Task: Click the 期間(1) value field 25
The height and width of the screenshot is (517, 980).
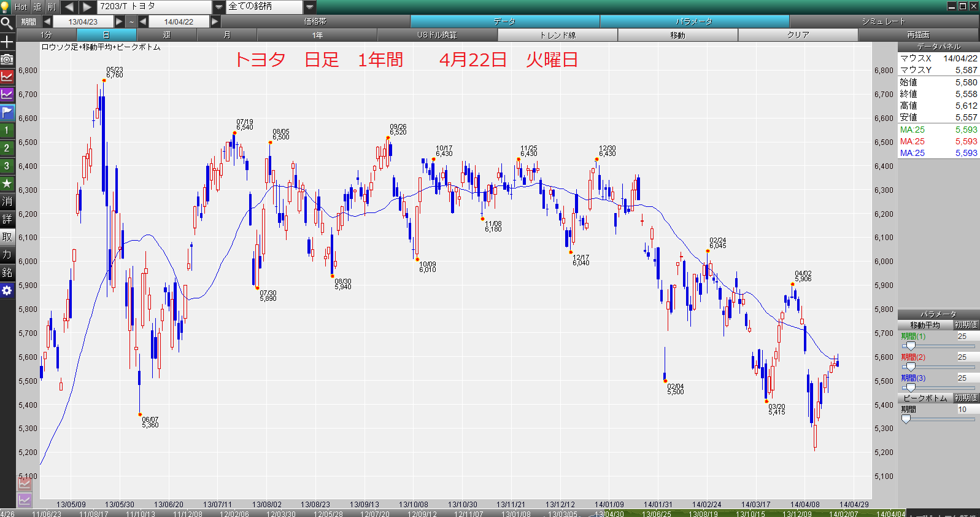Action: [968, 336]
